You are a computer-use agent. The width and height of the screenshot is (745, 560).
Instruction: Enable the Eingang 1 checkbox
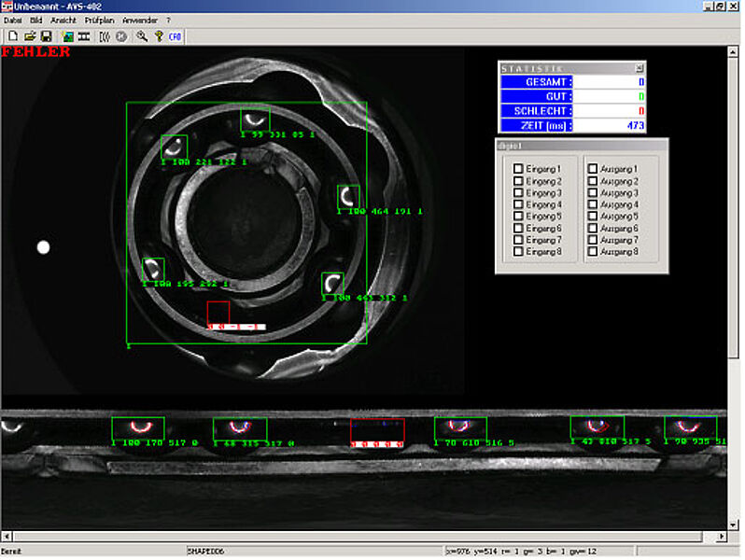click(x=518, y=169)
